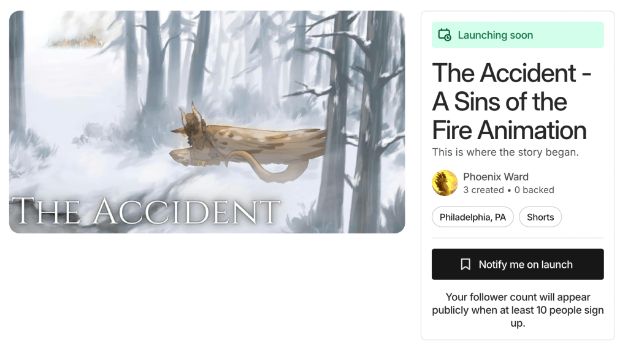Click the '3 created' projects count
The height and width of the screenshot is (364, 628).
point(483,190)
